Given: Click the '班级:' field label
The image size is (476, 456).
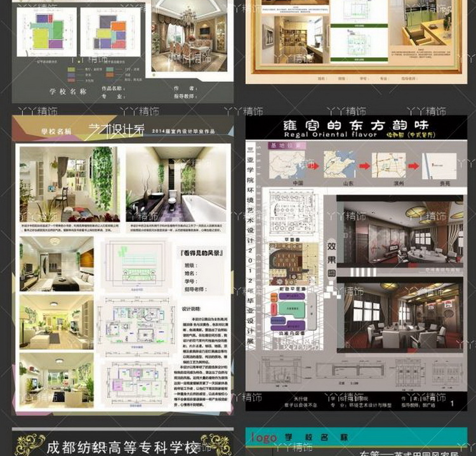Looking at the screenshot, I should 191,265.
